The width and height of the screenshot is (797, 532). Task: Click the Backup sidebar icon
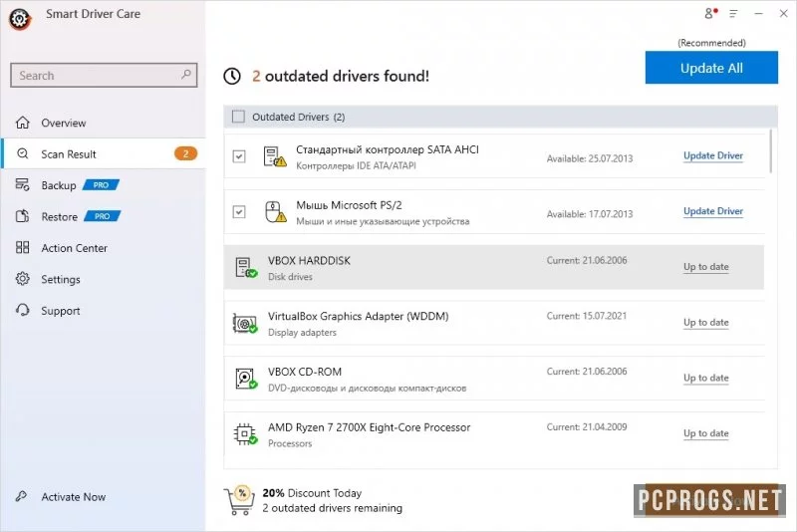point(22,184)
